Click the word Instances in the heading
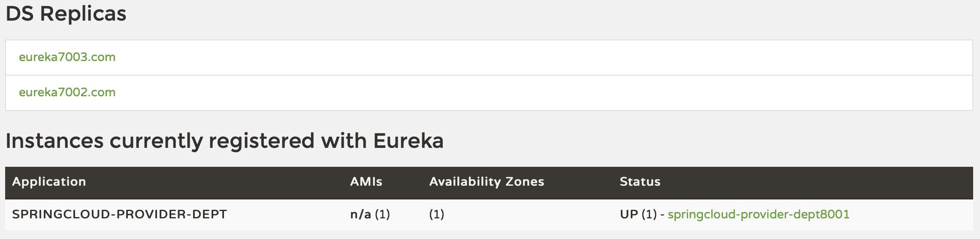980x239 pixels. pos(54,141)
